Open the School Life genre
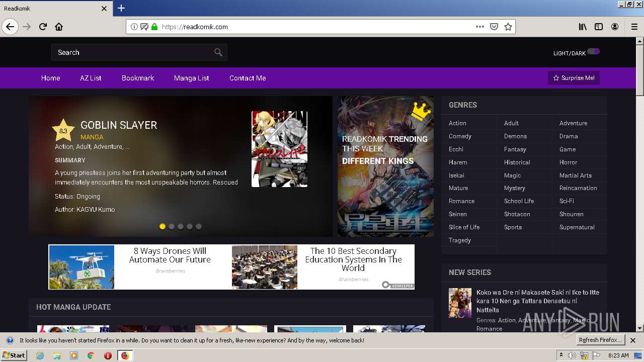 pos(519,201)
